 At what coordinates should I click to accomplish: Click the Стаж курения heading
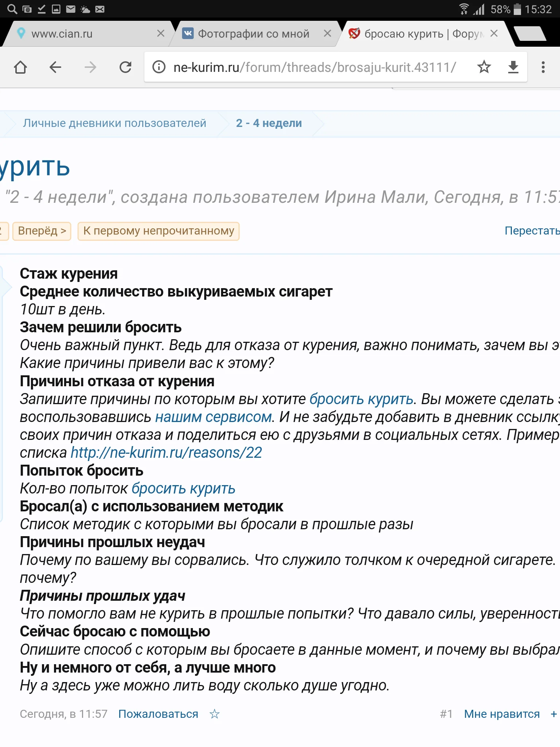pyautogui.click(x=69, y=274)
